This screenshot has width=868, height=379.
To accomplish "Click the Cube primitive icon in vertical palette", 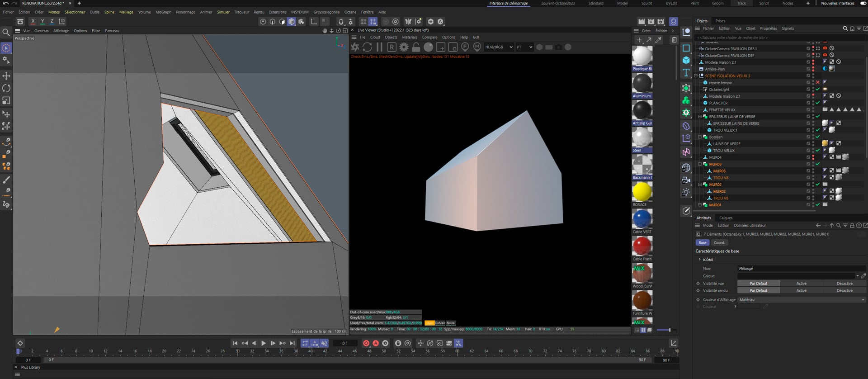I will tap(686, 60).
